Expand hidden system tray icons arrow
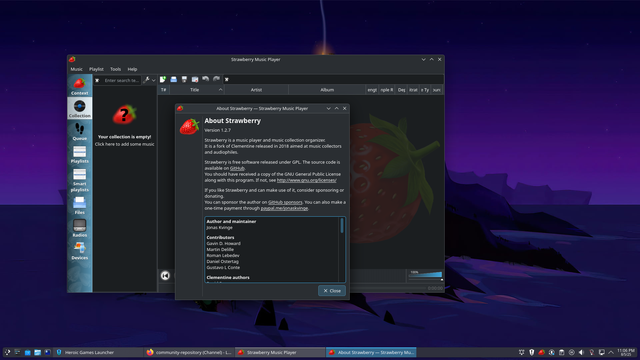 coord(611,352)
